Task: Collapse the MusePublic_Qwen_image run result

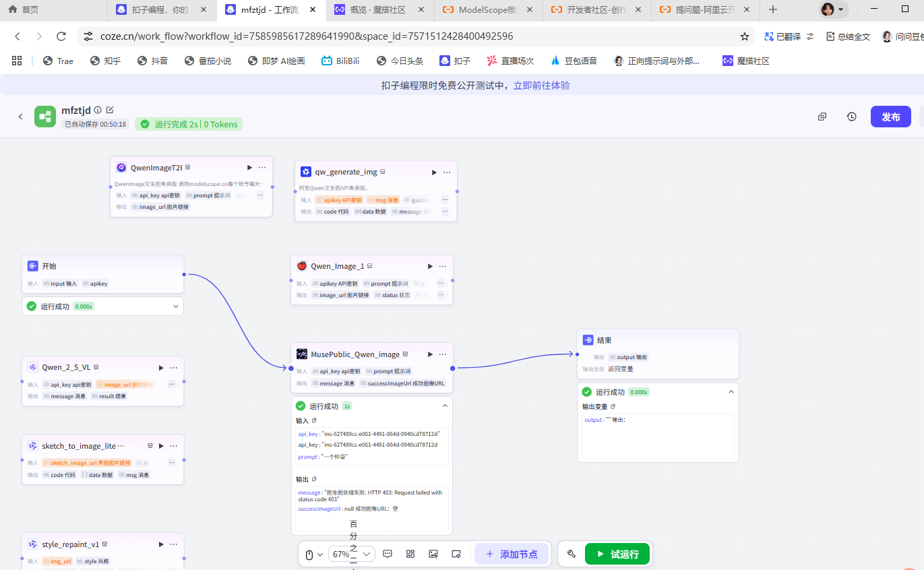Action: click(445, 406)
